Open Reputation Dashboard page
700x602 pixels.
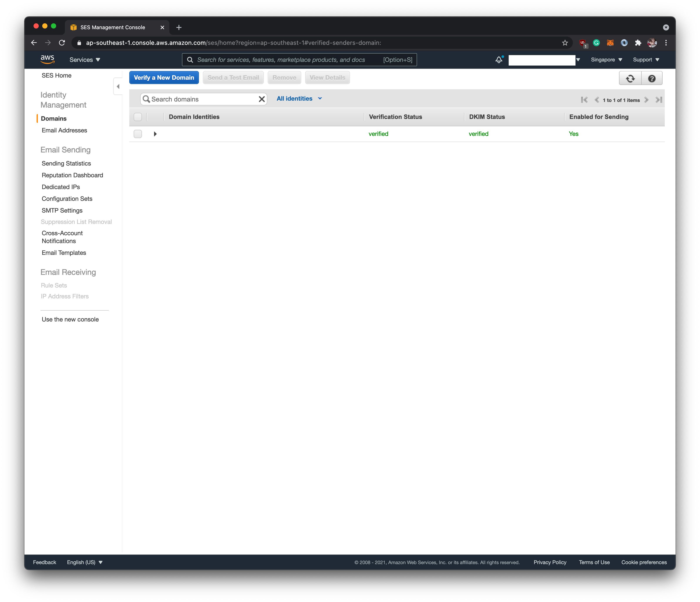[72, 175]
